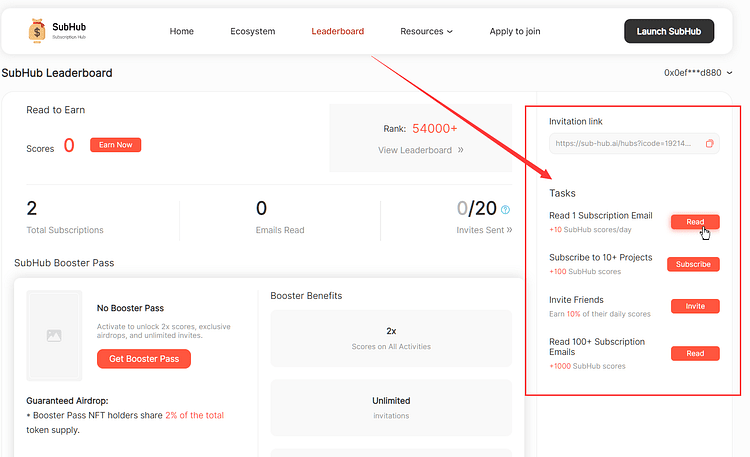Click the Get Booster Pass button

pos(144,359)
